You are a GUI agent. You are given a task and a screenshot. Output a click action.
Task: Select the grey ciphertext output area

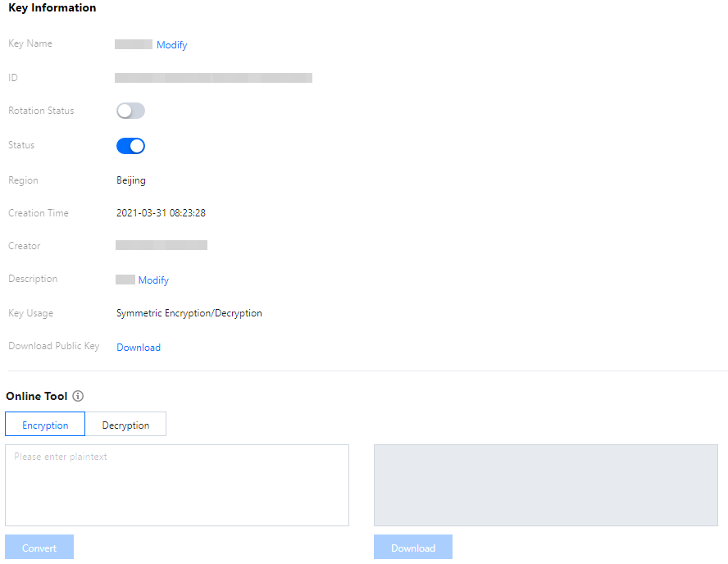[x=545, y=485]
